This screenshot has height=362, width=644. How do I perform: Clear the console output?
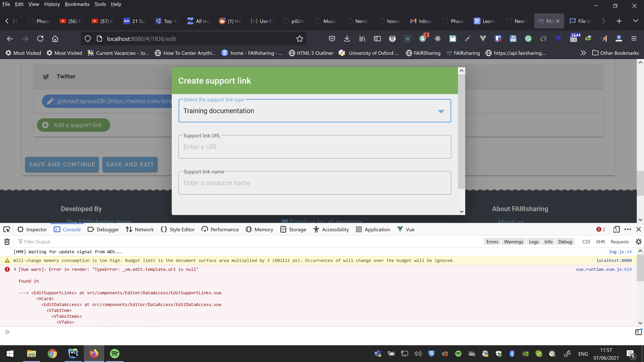point(7,241)
